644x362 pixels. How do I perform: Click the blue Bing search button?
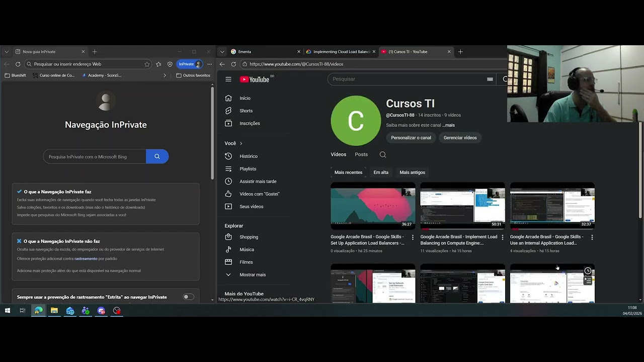click(x=157, y=156)
